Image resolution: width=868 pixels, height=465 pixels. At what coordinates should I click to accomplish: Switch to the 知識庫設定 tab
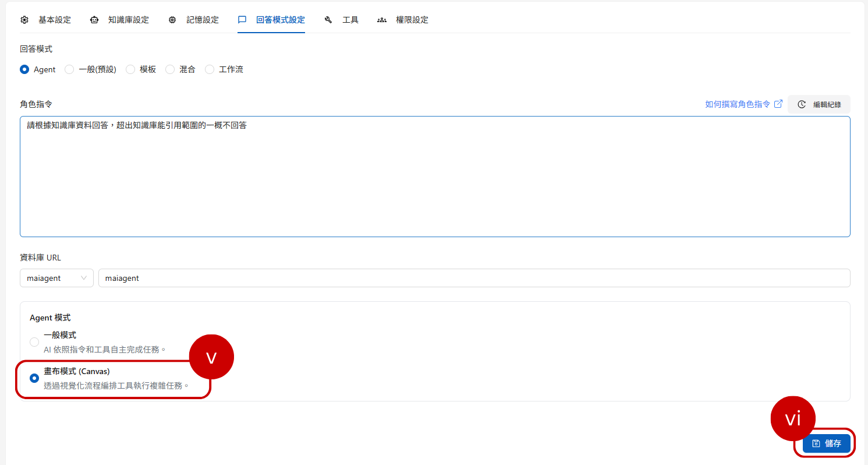click(x=128, y=20)
